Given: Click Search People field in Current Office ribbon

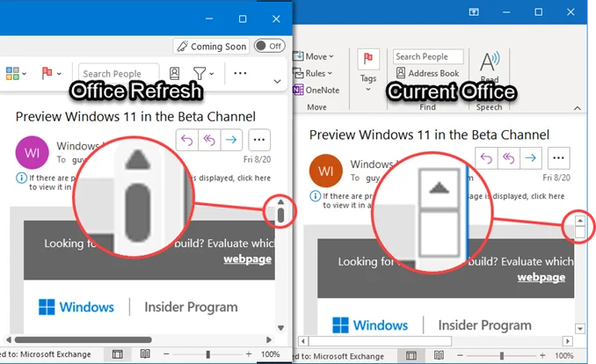Looking at the screenshot, I should (x=428, y=56).
